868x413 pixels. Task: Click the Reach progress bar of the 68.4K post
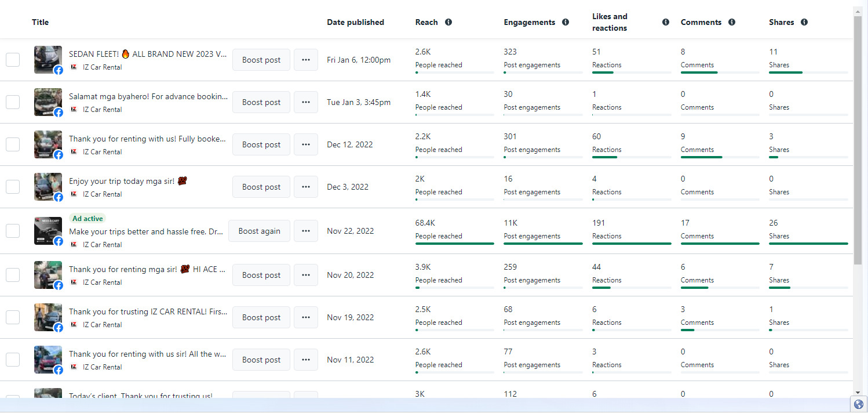(x=455, y=244)
